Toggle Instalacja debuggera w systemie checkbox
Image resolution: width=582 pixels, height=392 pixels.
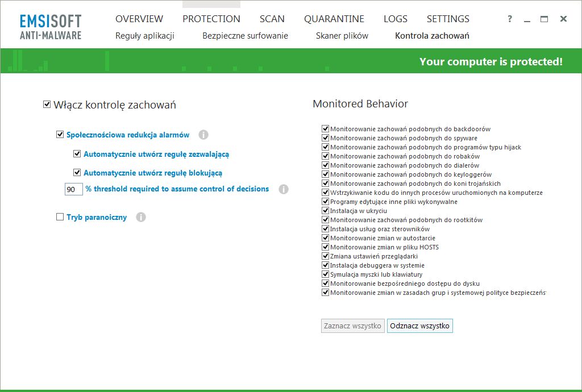click(x=325, y=265)
